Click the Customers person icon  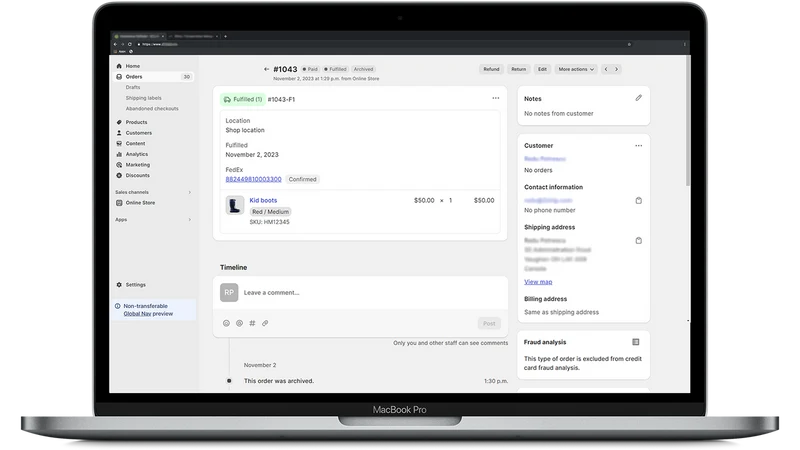point(119,133)
